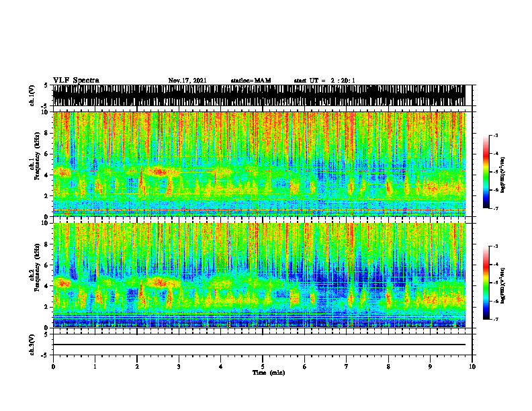This screenshot has width=532, height=411.
Task: Click the ch.2 color scale bar
Action: pos(486,283)
